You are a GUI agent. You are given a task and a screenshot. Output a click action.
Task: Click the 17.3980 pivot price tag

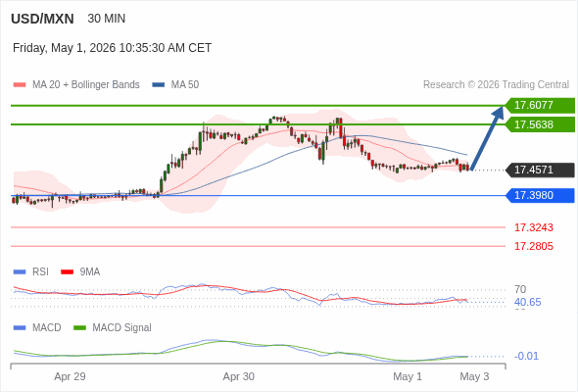coord(540,195)
